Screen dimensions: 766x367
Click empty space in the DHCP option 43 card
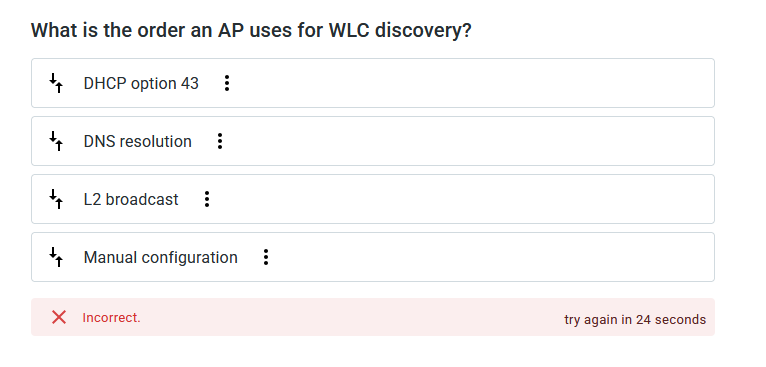coord(469,83)
